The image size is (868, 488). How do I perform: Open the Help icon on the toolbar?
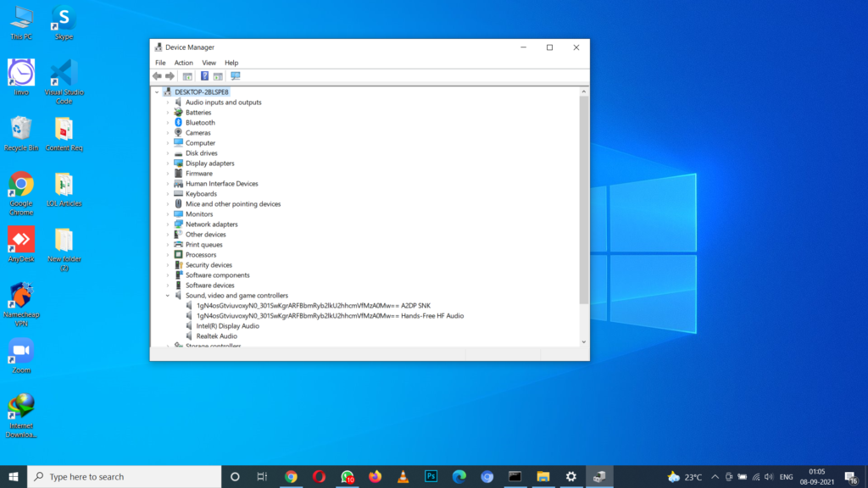tap(203, 75)
